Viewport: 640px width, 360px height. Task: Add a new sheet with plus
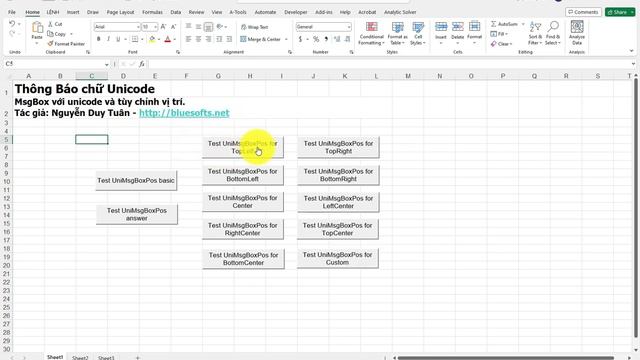point(138,358)
